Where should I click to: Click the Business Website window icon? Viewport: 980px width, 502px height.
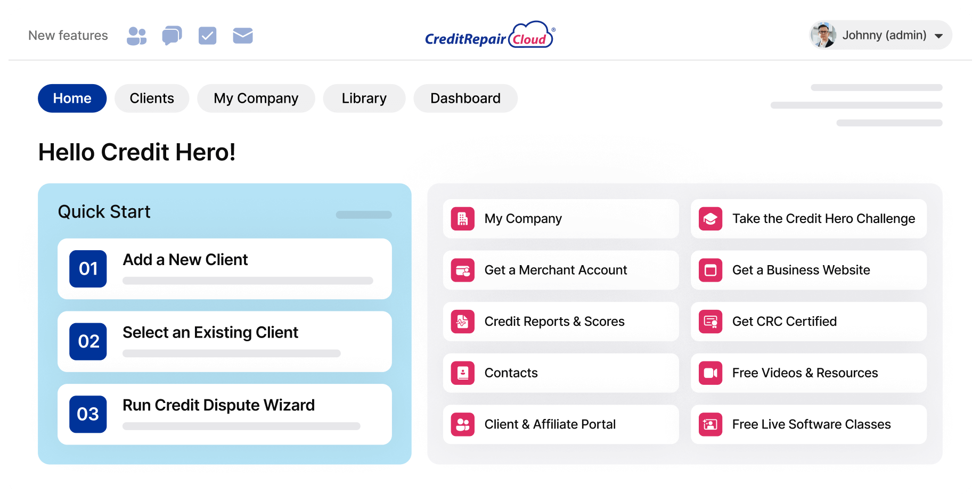pyautogui.click(x=710, y=270)
